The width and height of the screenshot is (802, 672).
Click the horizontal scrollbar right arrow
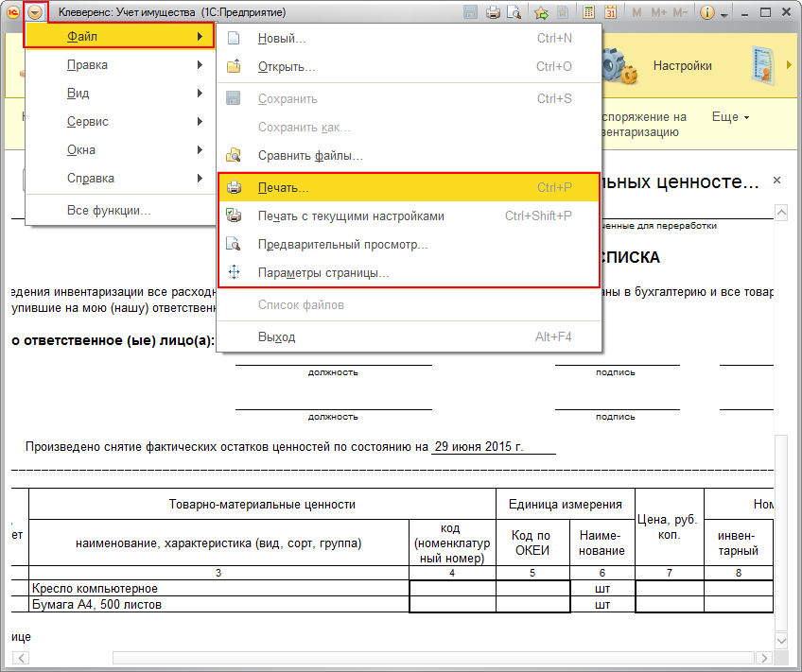(x=764, y=658)
